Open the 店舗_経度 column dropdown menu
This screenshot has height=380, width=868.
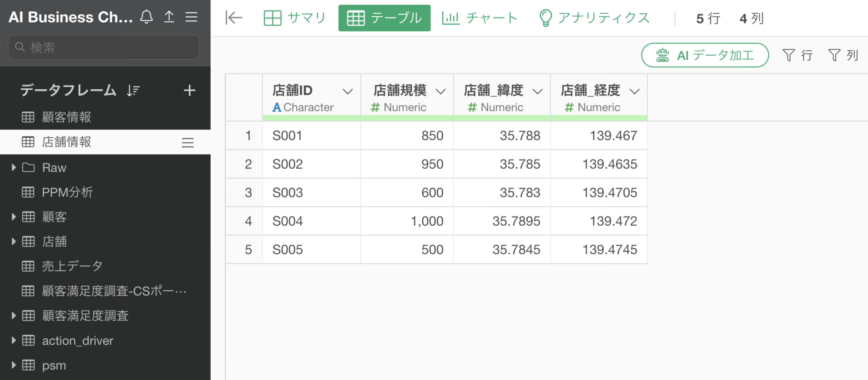635,91
